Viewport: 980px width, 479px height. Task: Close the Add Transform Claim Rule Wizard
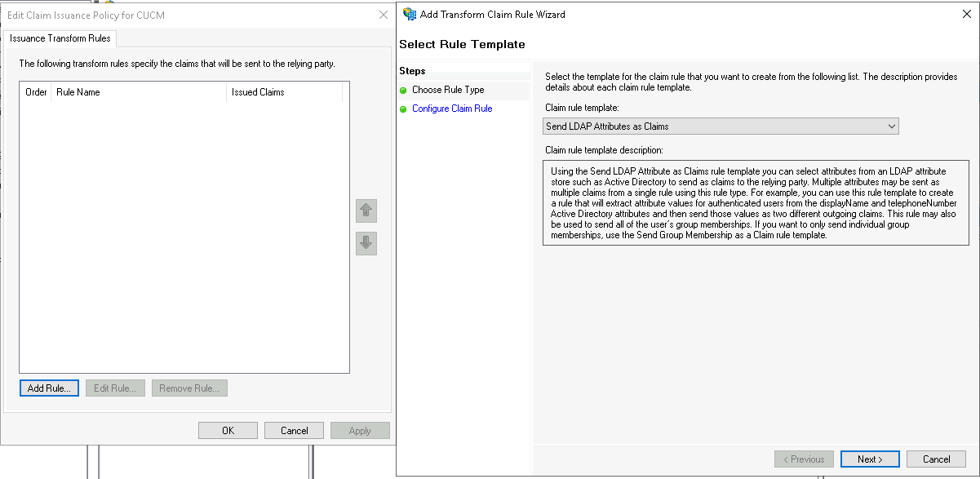966,14
